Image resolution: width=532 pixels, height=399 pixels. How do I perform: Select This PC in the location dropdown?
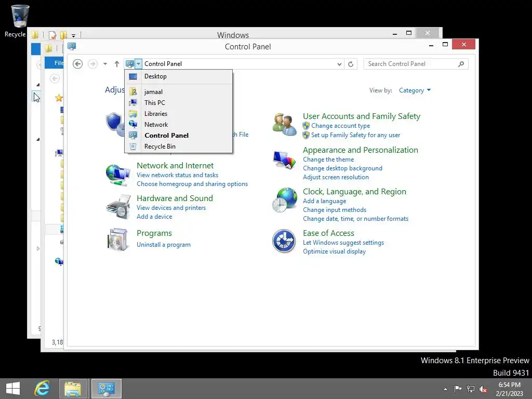[x=179, y=103]
